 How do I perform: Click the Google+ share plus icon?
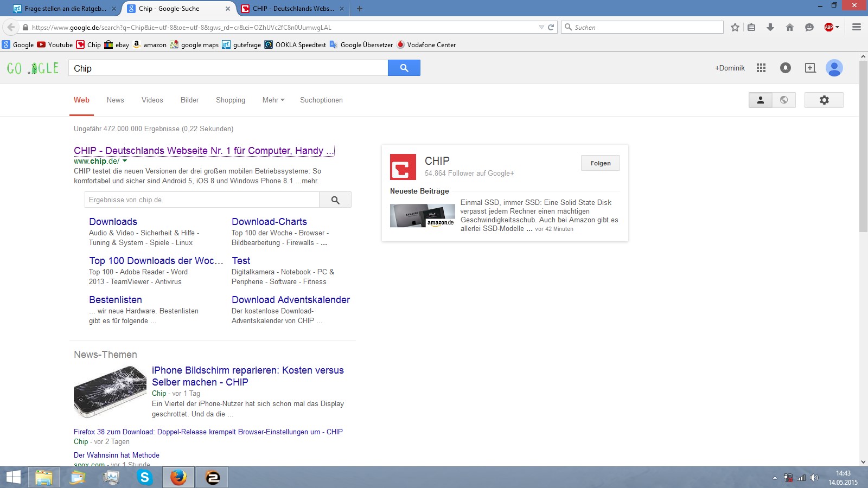coord(810,68)
